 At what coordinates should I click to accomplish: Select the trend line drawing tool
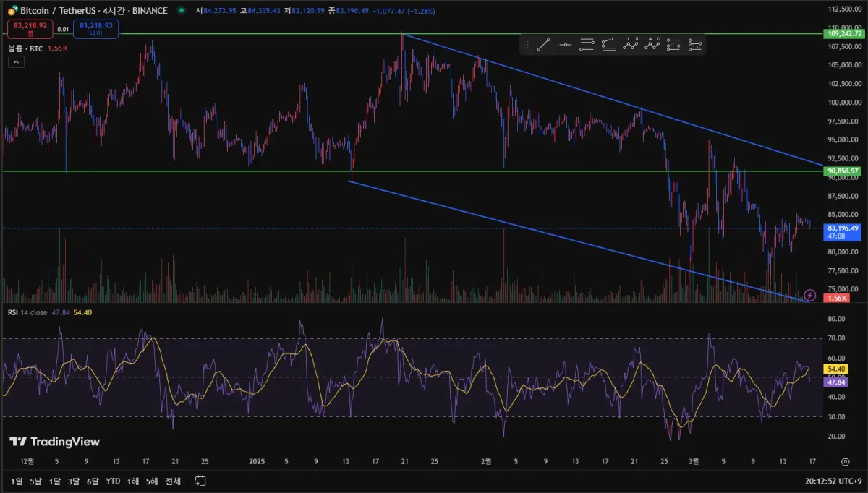[543, 45]
